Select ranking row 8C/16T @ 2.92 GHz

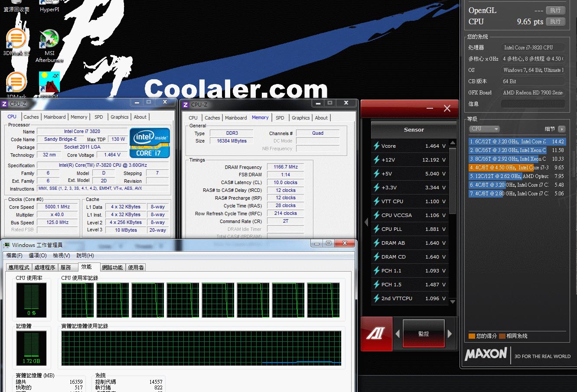point(517,159)
